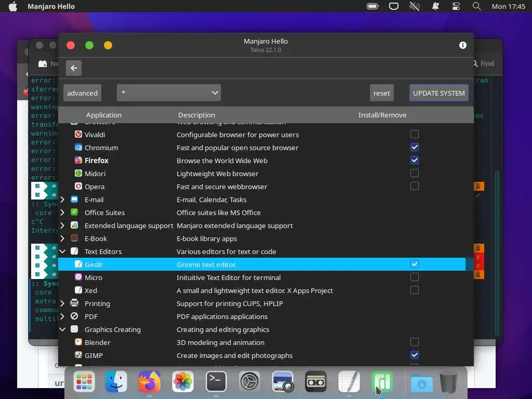Click the Opera icon in the list
The width and height of the screenshot is (532, 399).
coord(78,187)
